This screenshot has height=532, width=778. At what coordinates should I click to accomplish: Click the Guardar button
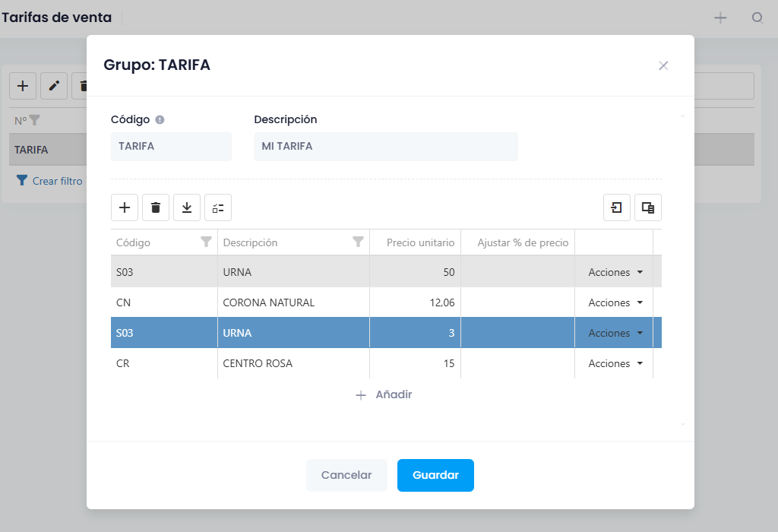pyautogui.click(x=435, y=476)
